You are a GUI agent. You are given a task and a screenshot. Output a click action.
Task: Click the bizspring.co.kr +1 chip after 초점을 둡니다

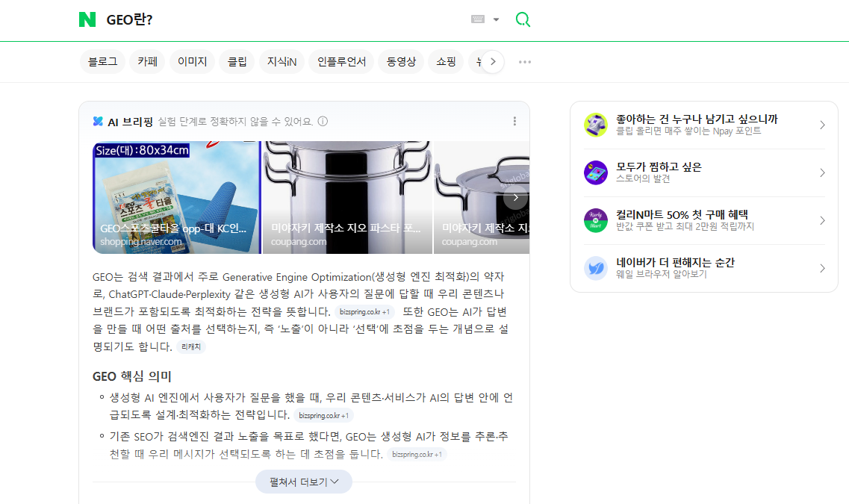click(417, 454)
